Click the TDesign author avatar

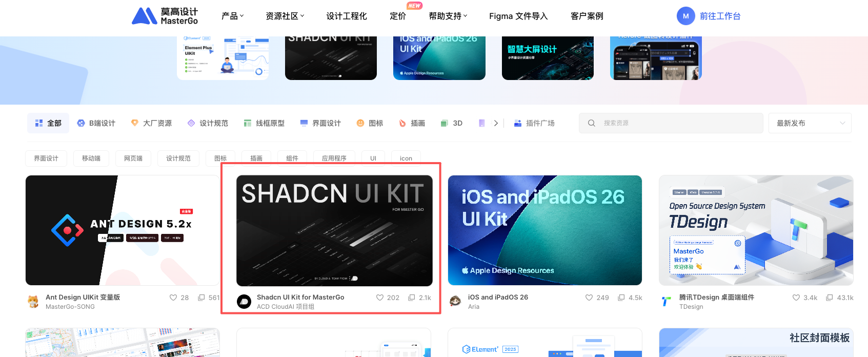667,302
